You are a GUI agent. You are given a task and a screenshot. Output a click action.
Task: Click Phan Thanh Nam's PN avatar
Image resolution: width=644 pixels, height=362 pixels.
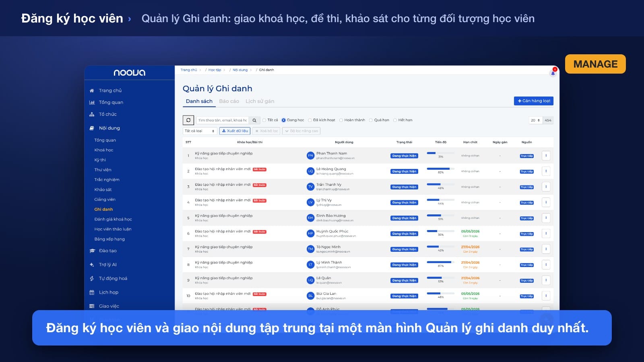coord(310,155)
